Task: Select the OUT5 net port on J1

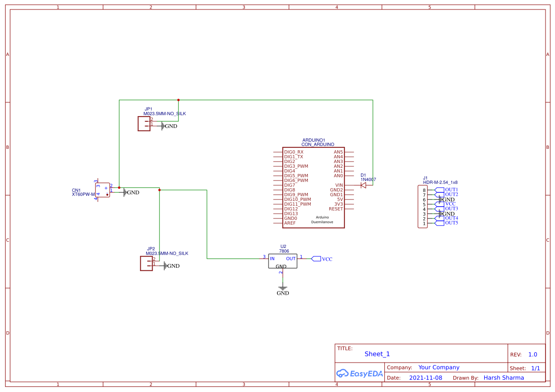Action: (446, 223)
